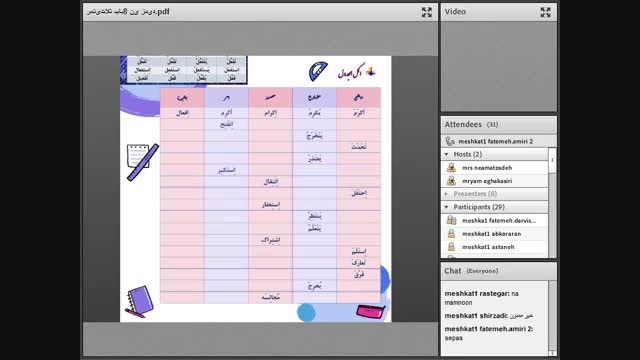Maximize the Video pod fullscreen icon
The image size is (640, 360).
[x=545, y=12]
